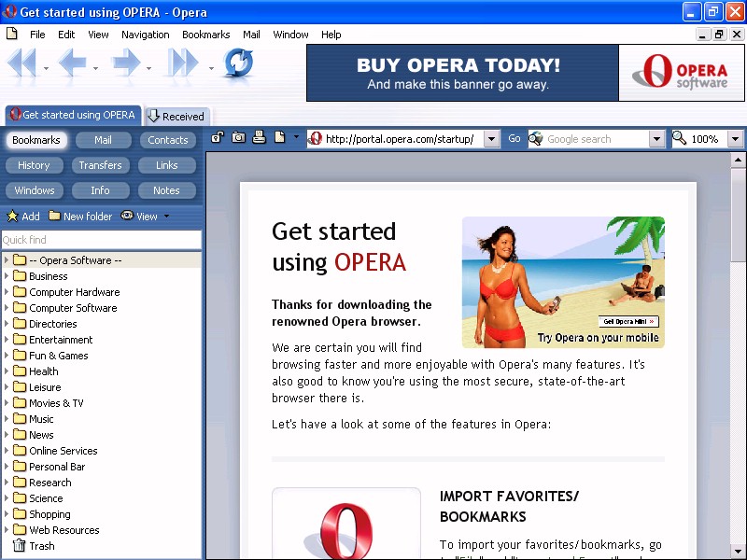Open the File menu
The width and height of the screenshot is (747, 560).
(x=37, y=35)
